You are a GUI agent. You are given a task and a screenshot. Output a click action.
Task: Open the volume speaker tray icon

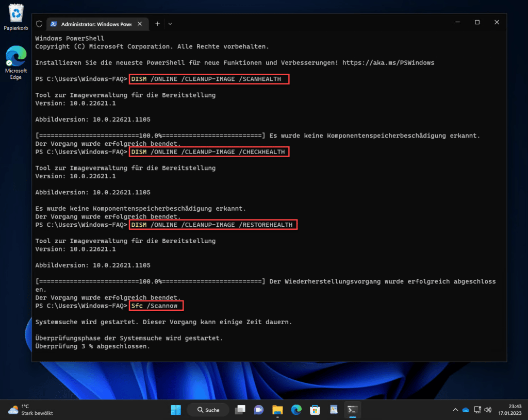488,410
